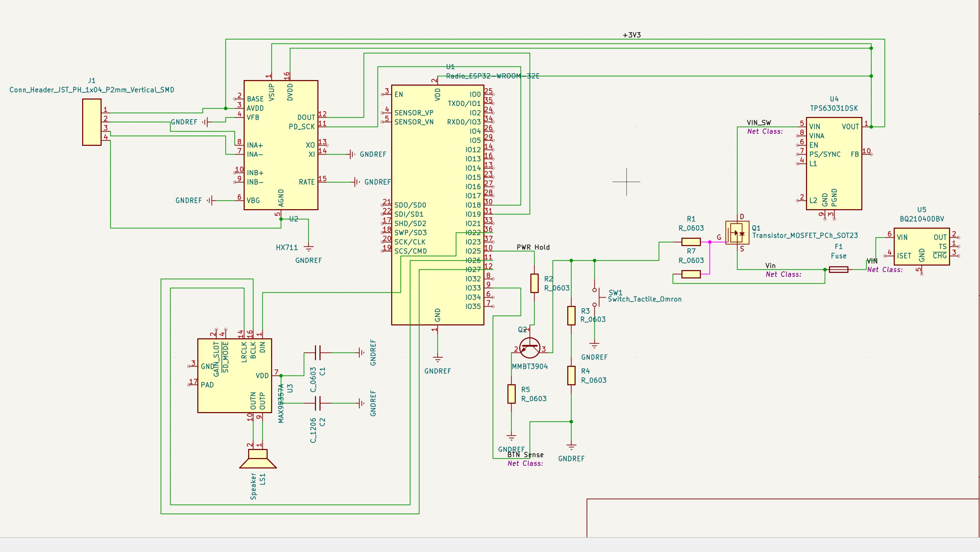The image size is (980, 552).
Task: Select the MMBT3904 transistor Q2 symbol
Action: point(530,348)
